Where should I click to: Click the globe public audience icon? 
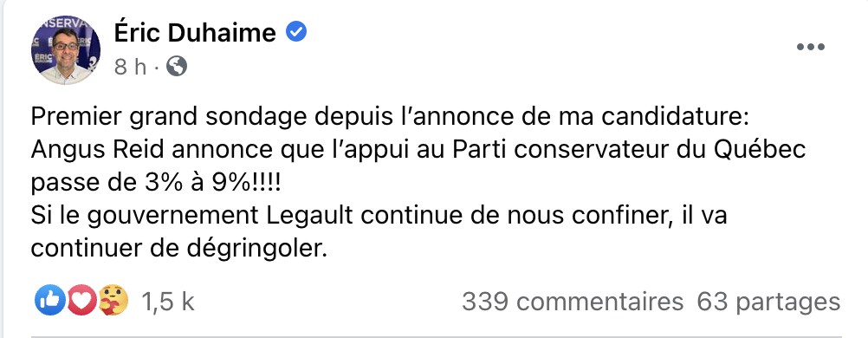(177, 67)
